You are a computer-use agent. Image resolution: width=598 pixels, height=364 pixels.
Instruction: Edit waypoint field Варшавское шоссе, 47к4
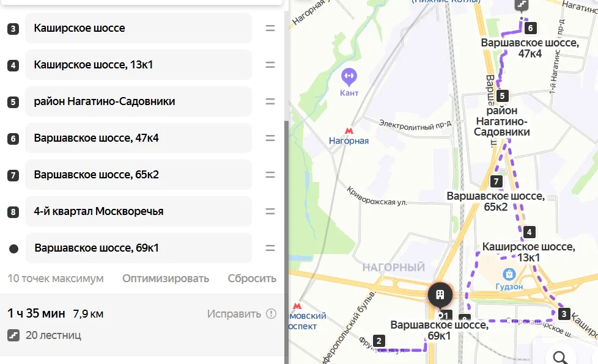(138, 138)
